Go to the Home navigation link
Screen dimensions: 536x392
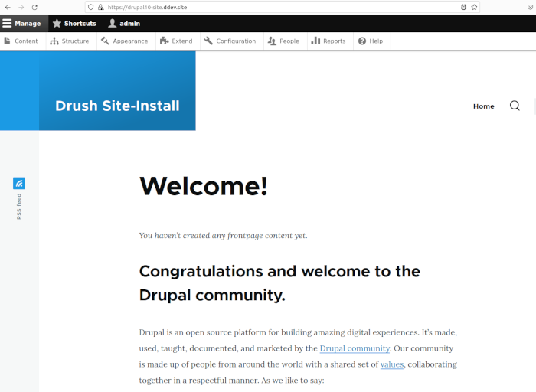pyautogui.click(x=484, y=106)
